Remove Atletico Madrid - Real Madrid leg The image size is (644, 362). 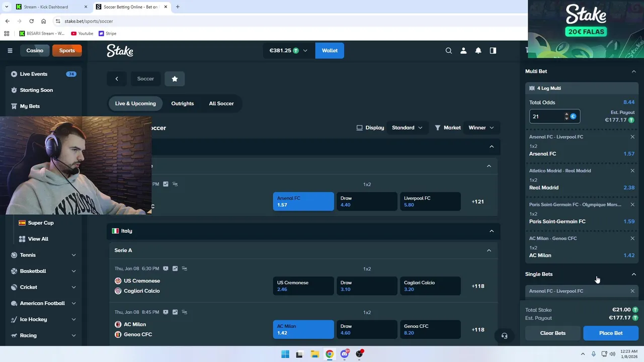(632, 170)
